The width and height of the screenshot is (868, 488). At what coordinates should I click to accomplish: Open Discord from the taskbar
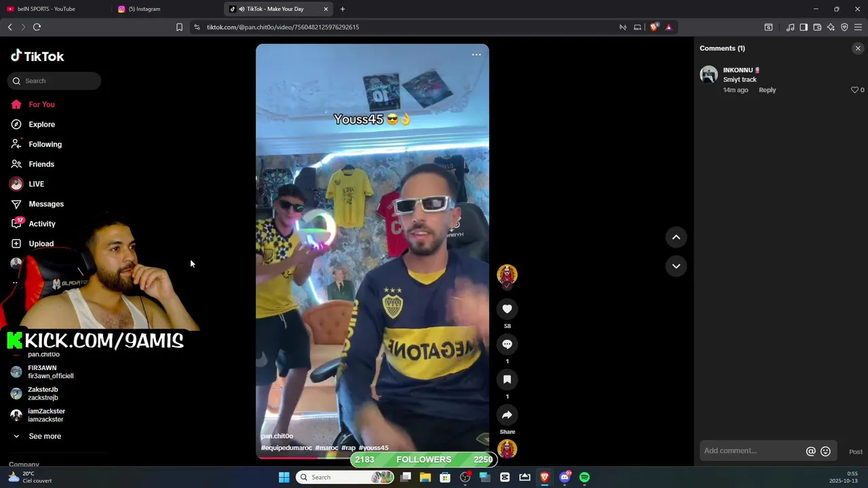565,477
